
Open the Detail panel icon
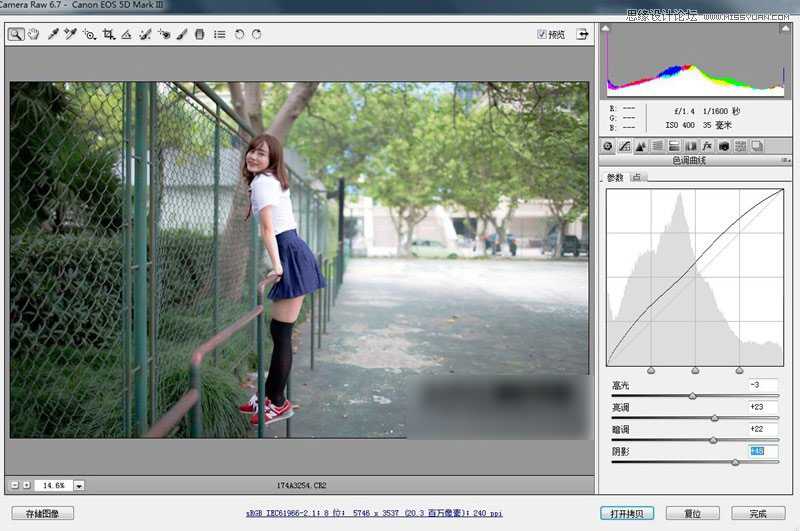point(641,146)
